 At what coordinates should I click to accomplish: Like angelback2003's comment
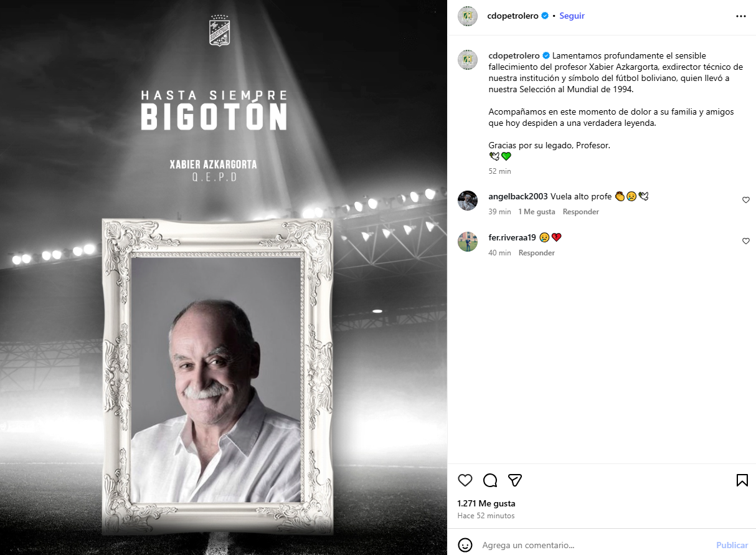click(x=746, y=200)
